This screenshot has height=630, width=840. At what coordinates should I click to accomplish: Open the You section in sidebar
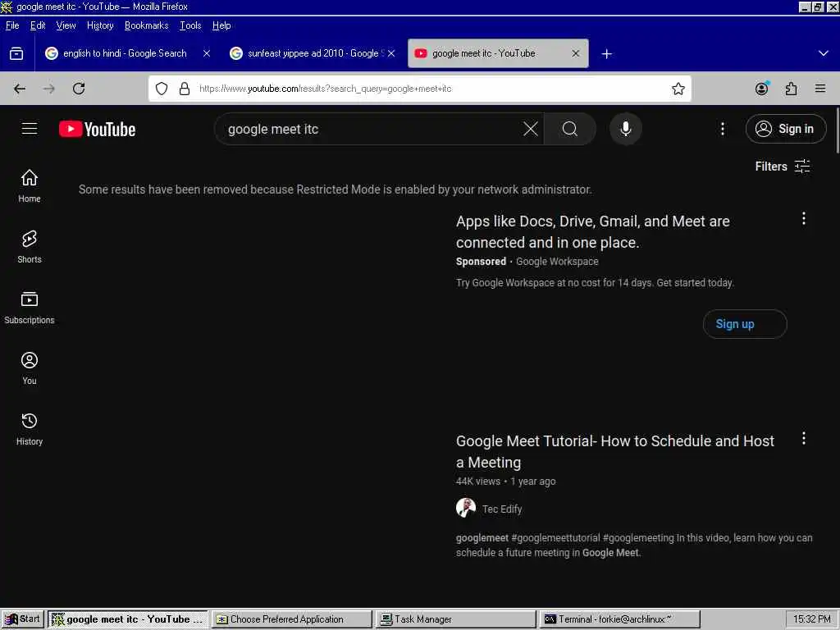click(30, 368)
